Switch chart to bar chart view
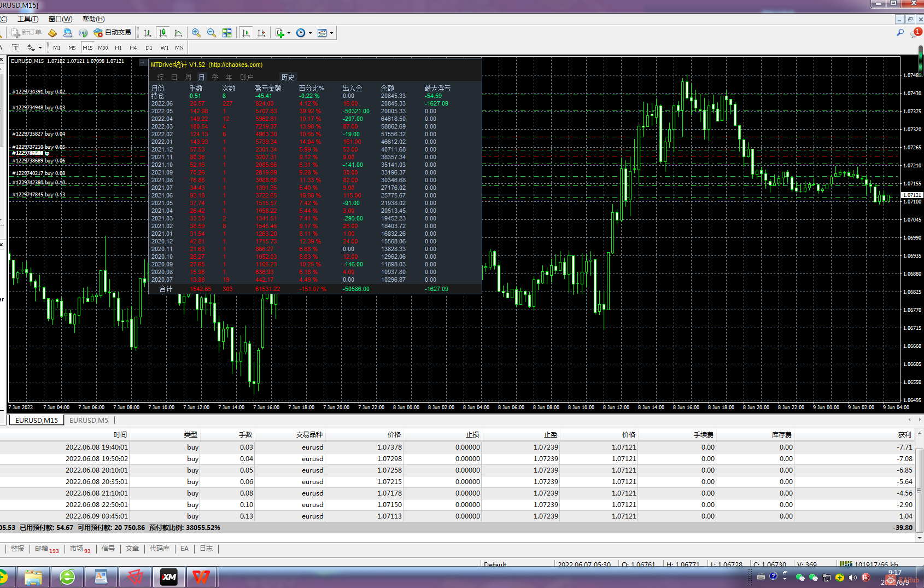924x588 pixels. (148, 33)
